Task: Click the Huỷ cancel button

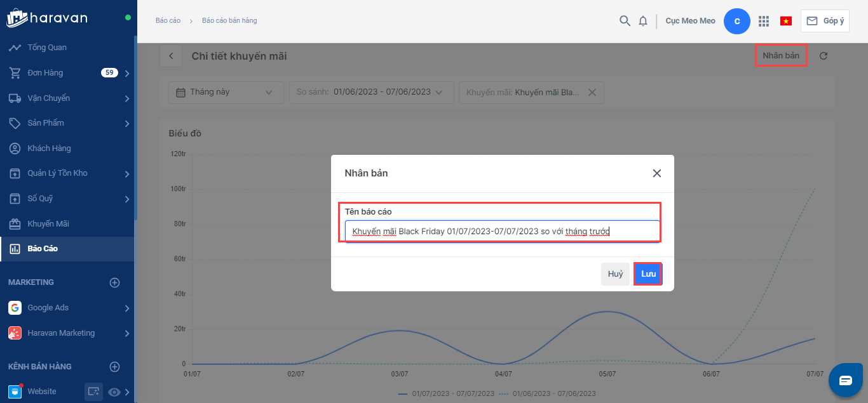Action: [615, 274]
